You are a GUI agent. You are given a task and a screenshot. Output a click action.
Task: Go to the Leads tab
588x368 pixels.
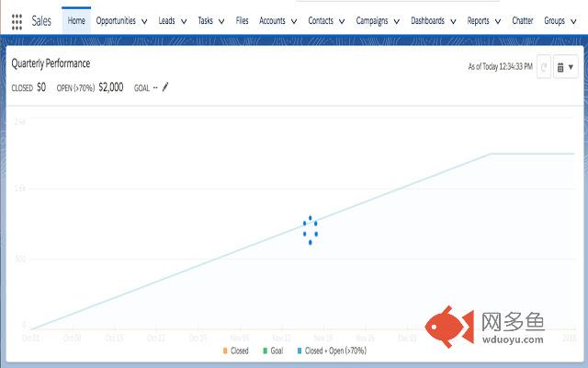pyautogui.click(x=166, y=21)
